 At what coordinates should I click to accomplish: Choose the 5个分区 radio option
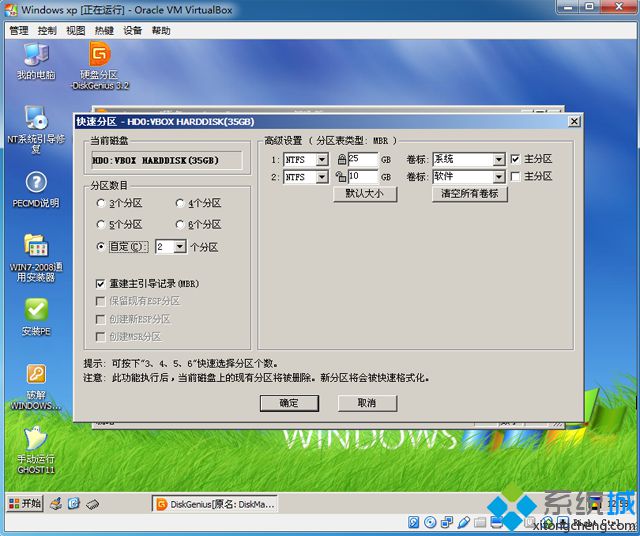[x=101, y=224]
